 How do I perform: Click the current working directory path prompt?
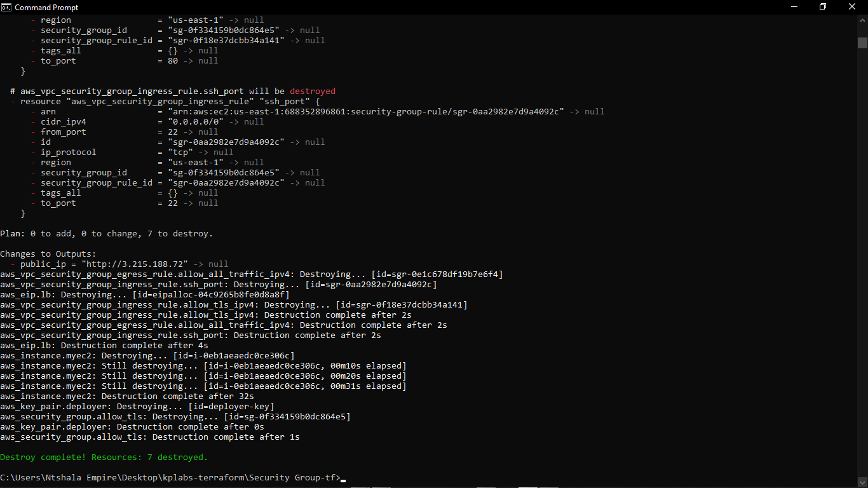168,477
